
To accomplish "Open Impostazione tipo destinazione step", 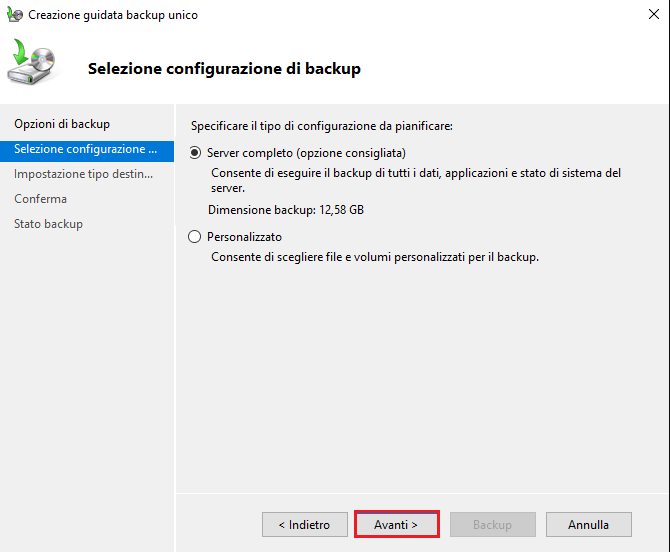I will coord(84,174).
